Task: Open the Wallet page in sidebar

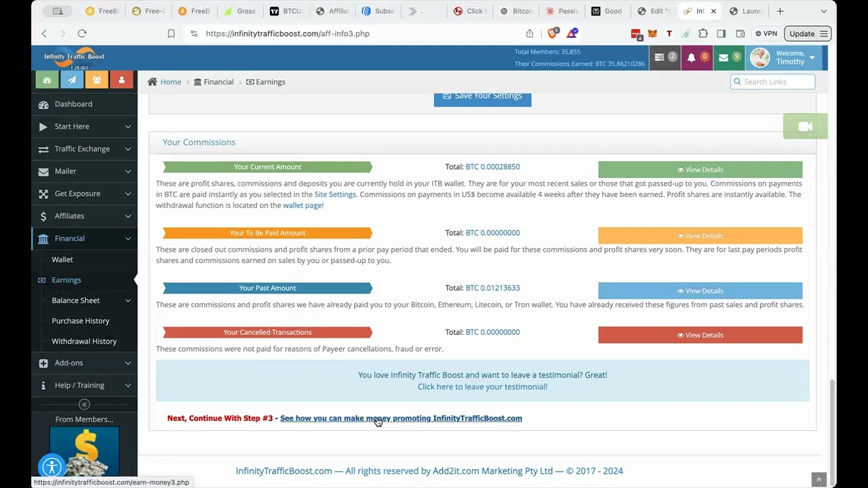Action: (x=62, y=260)
